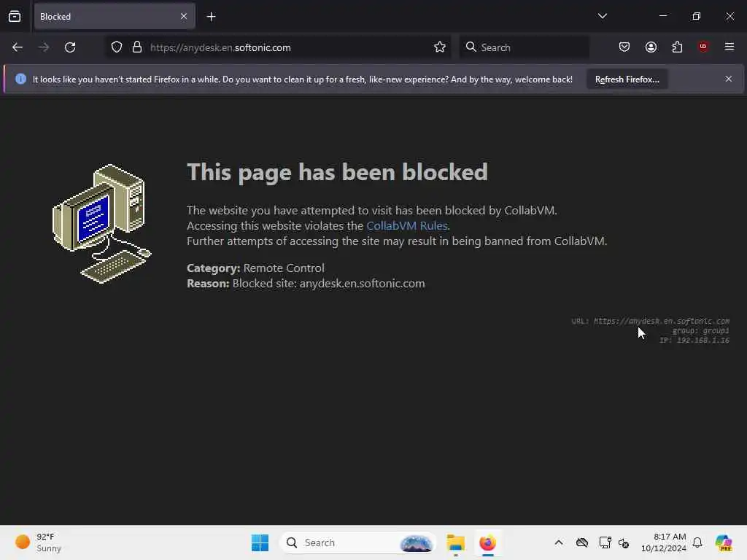Image resolution: width=747 pixels, height=560 pixels.
Task: Click the 'Reason: Blocked site' line
Action: pyautogui.click(x=306, y=284)
